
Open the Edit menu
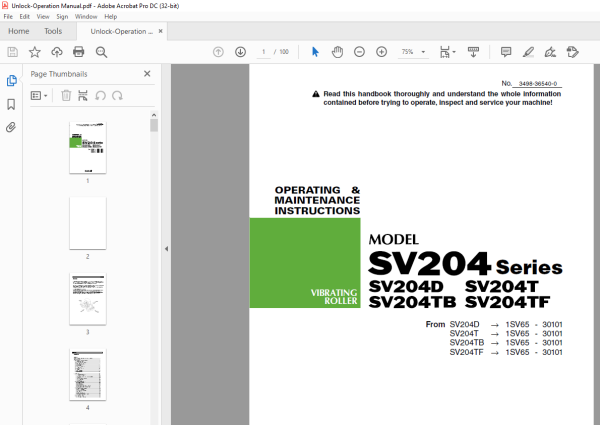[x=24, y=16]
